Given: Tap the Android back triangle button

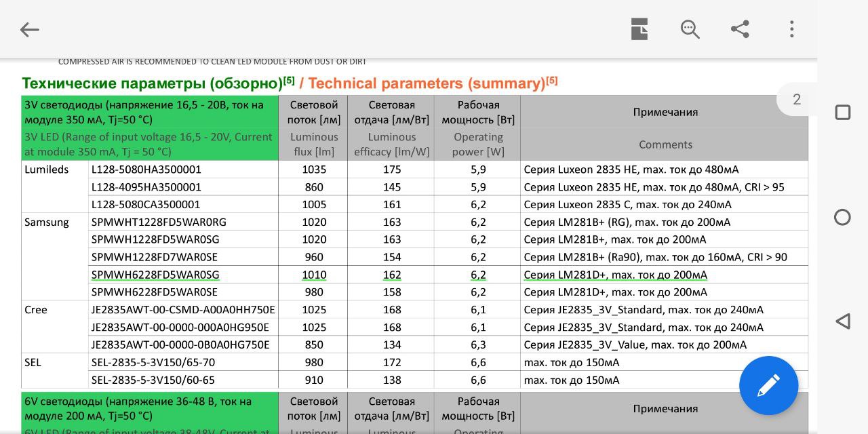Looking at the screenshot, I should (842, 321).
